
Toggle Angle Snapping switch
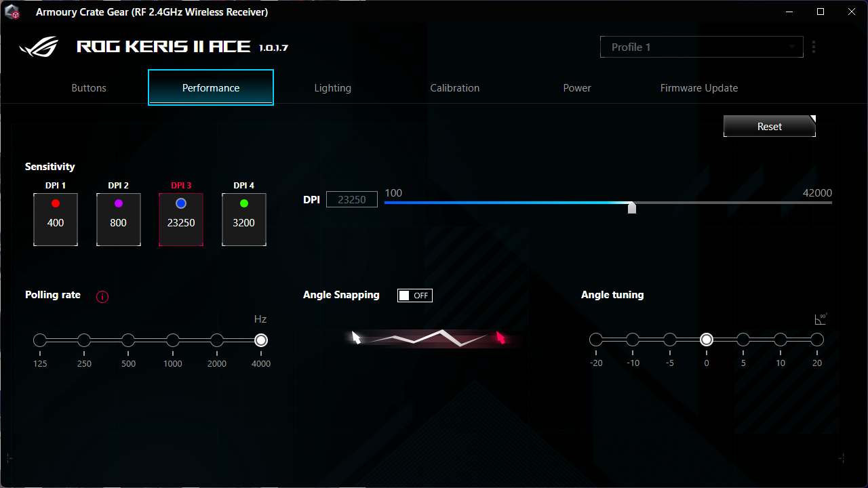(414, 296)
